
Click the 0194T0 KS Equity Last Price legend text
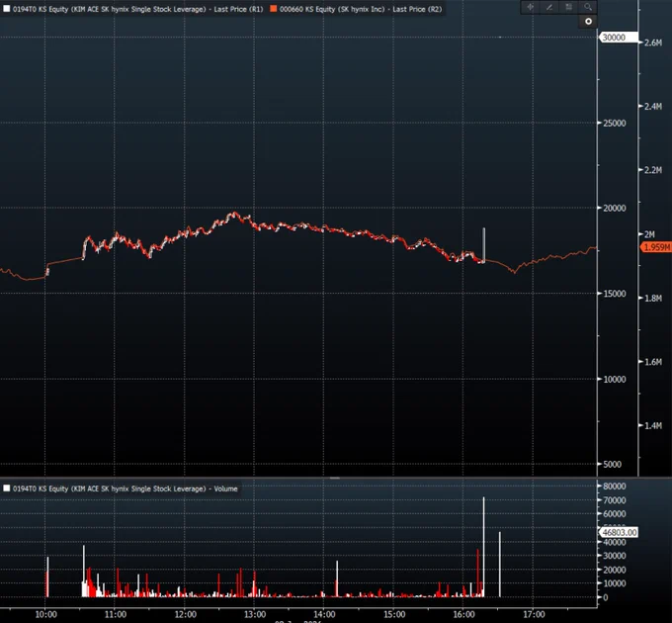coord(137,9)
